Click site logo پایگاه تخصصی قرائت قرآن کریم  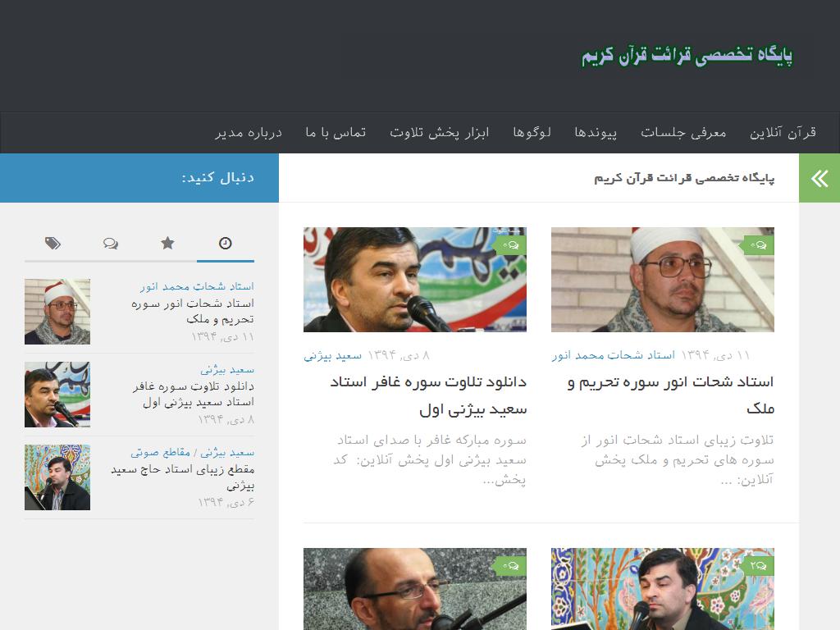coord(687,56)
